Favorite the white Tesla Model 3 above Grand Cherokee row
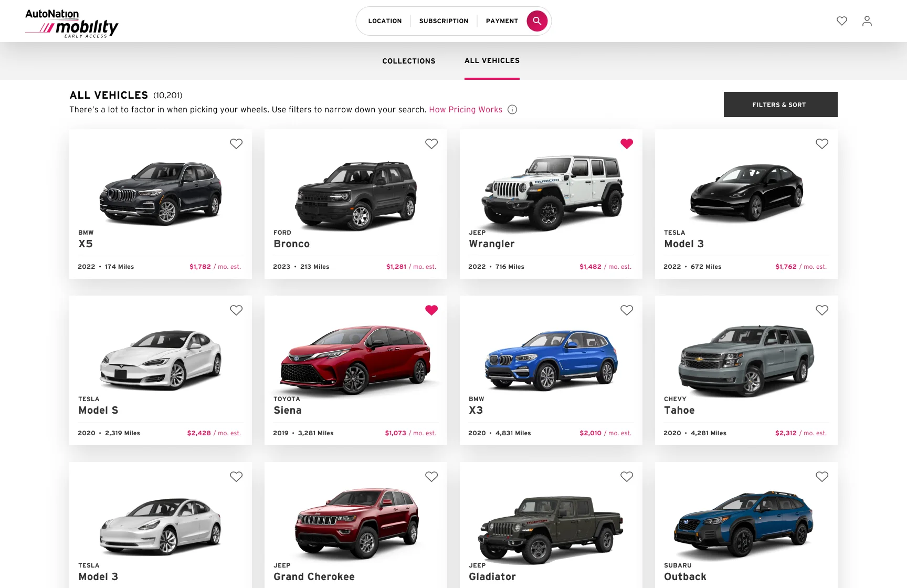907x588 pixels. pos(236,477)
